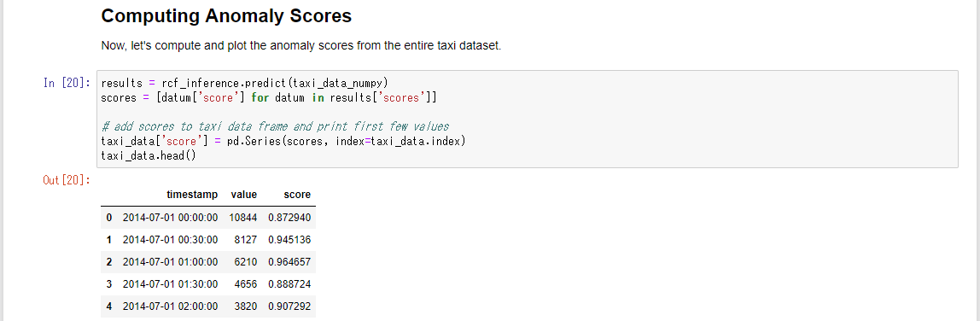Click the value cell 10844

click(243, 218)
